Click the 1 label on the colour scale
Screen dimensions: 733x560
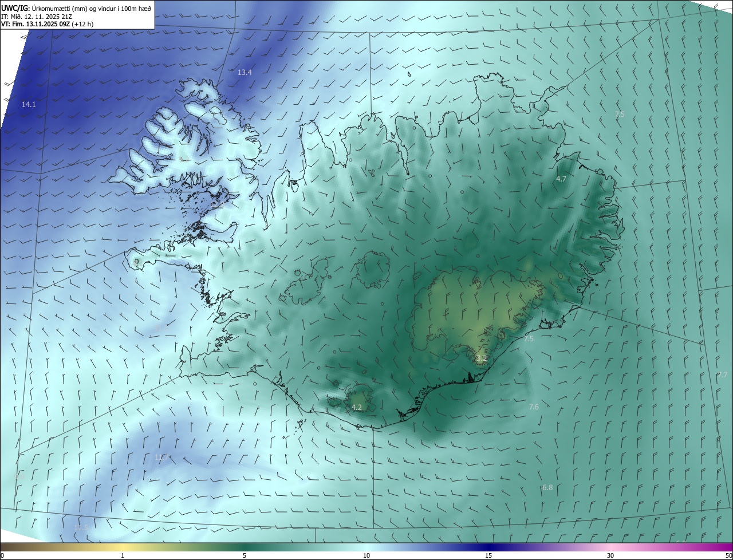tap(123, 556)
